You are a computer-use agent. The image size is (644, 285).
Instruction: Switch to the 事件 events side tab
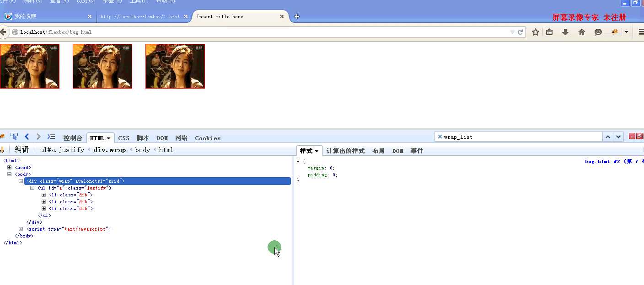(417, 151)
